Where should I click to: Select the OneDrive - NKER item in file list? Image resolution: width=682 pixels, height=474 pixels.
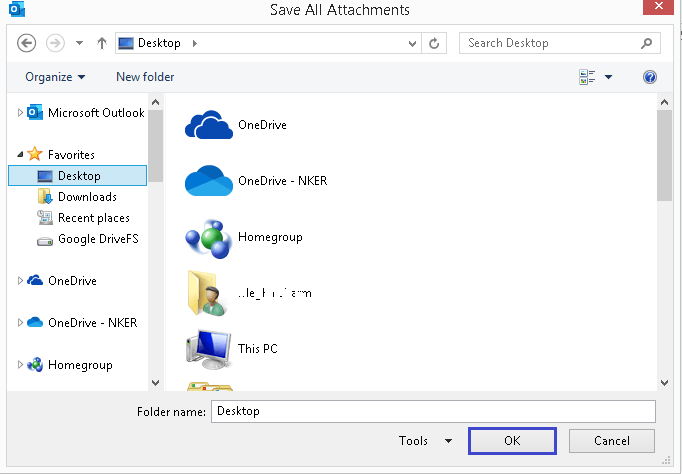tap(282, 181)
